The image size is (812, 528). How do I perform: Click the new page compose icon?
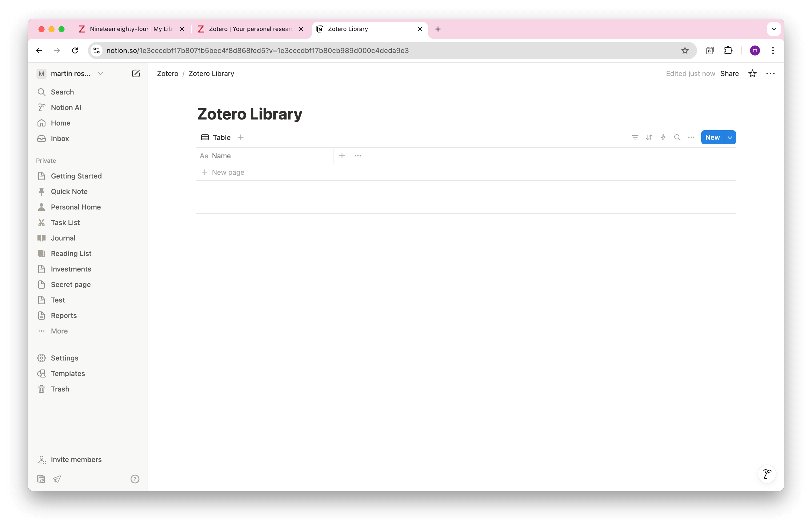pos(136,74)
